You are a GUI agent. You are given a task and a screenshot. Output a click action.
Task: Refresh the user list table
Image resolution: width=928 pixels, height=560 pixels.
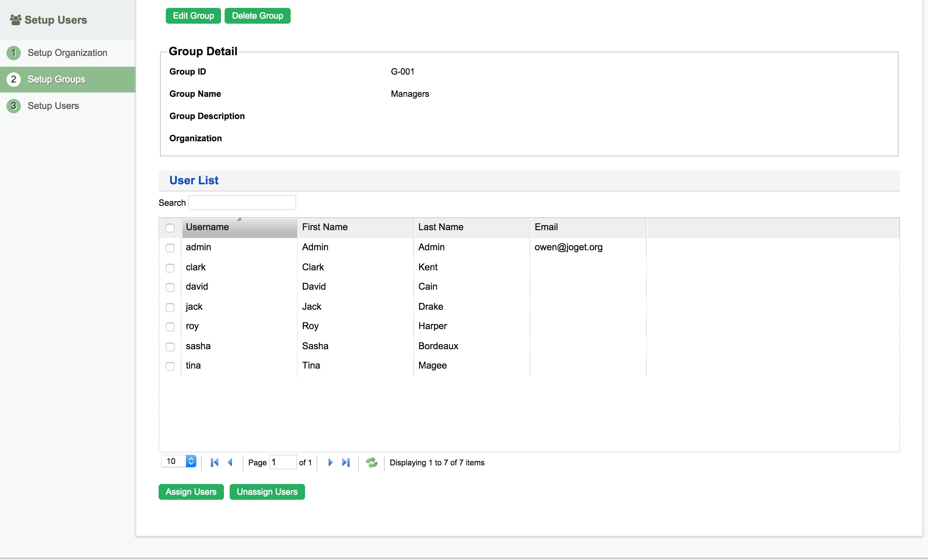click(x=371, y=462)
